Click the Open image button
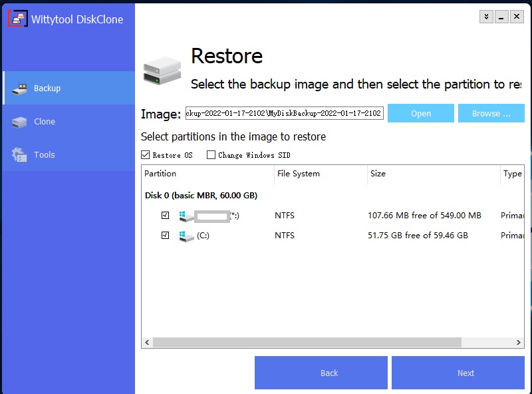Viewport: 532px width, 394px height. coord(421,113)
